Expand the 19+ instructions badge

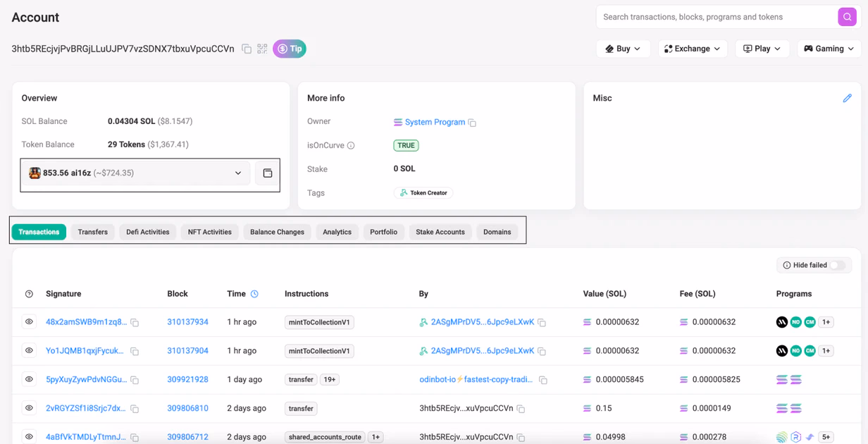click(x=330, y=379)
